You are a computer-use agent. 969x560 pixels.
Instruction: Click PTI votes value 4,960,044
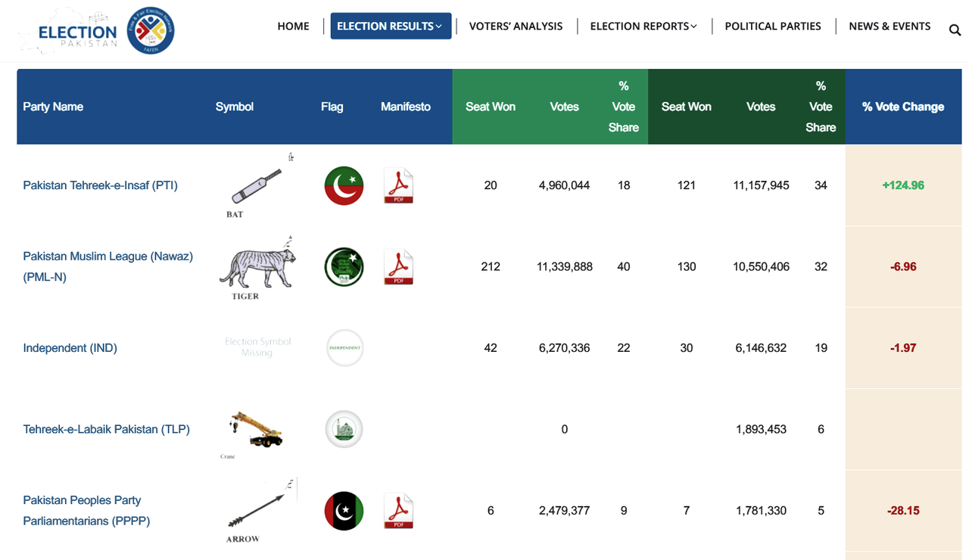point(565,185)
